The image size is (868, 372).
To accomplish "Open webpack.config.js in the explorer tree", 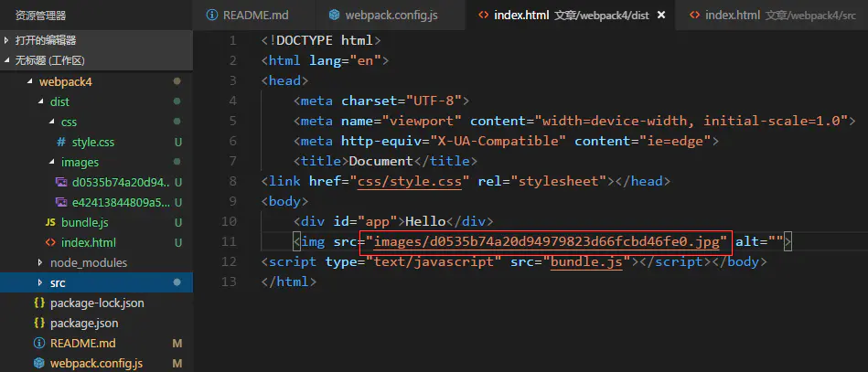I will (x=96, y=363).
